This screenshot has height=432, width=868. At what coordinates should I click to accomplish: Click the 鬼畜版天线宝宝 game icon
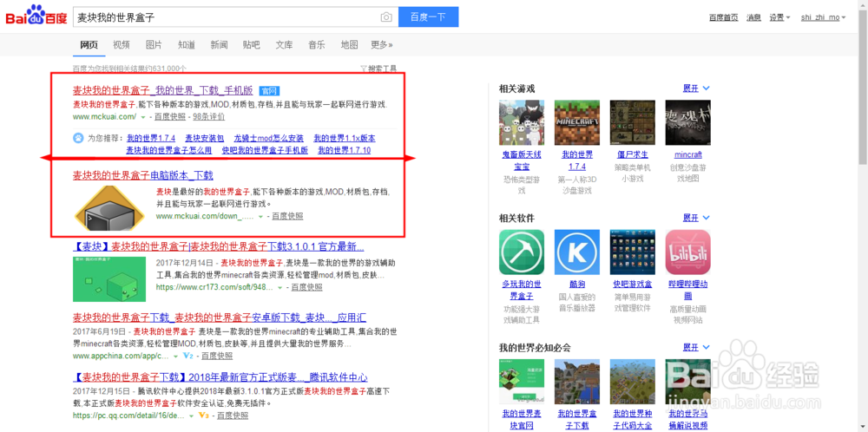click(x=522, y=123)
